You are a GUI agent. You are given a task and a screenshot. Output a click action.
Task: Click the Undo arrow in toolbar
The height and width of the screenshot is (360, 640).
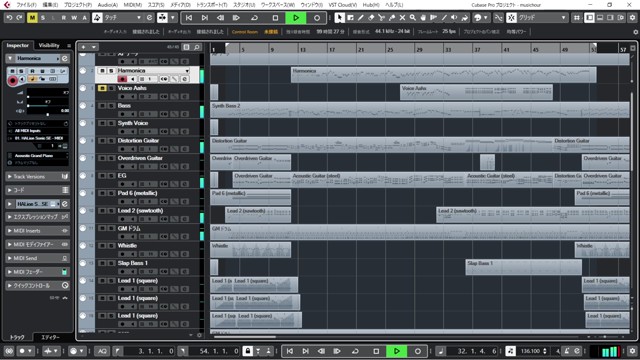pyautogui.click(x=9, y=18)
